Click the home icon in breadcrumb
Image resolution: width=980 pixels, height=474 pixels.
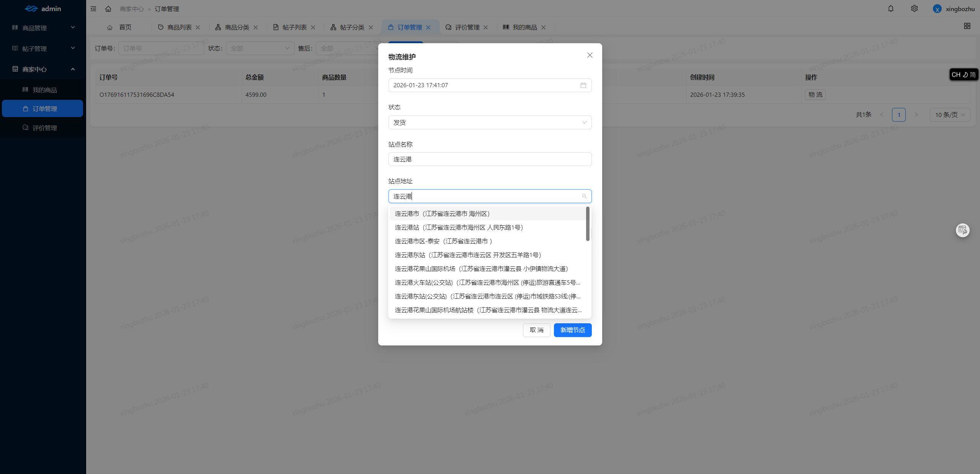coord(108,9)
